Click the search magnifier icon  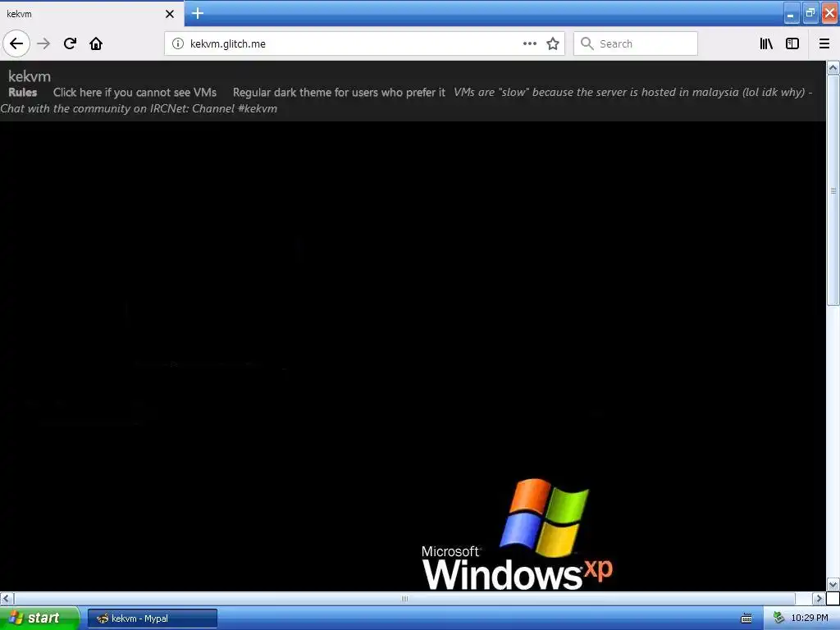(x=587, y=43)
